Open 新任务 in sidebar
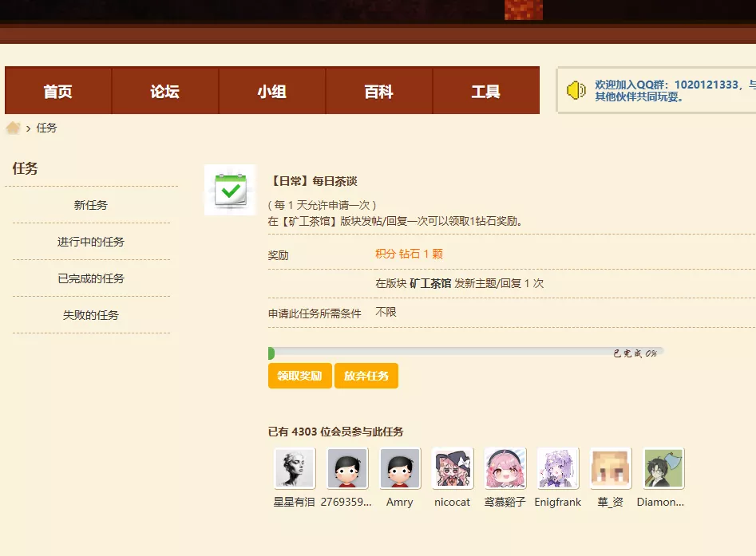The width and height of the screenshot is (756, 556). click(91, 205)
